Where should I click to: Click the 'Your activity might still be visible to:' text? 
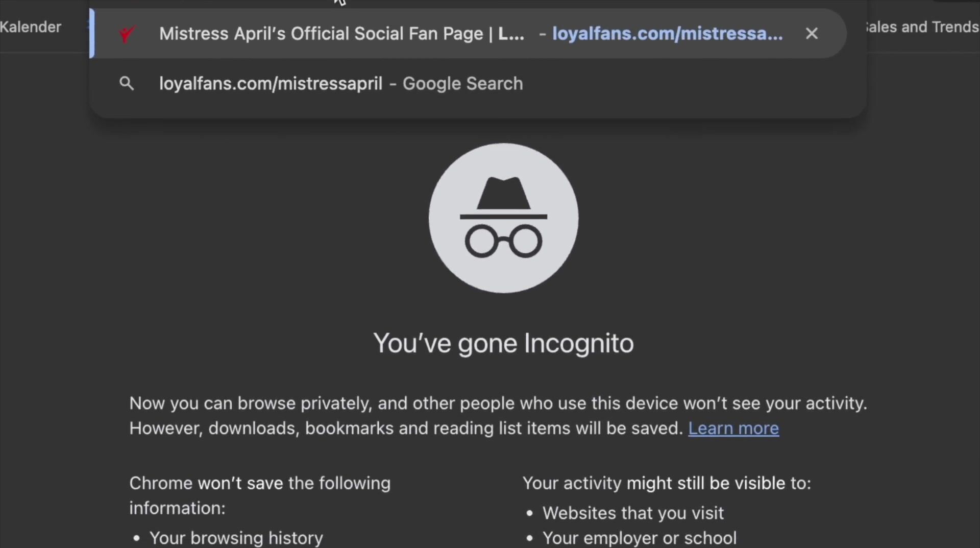667,483
